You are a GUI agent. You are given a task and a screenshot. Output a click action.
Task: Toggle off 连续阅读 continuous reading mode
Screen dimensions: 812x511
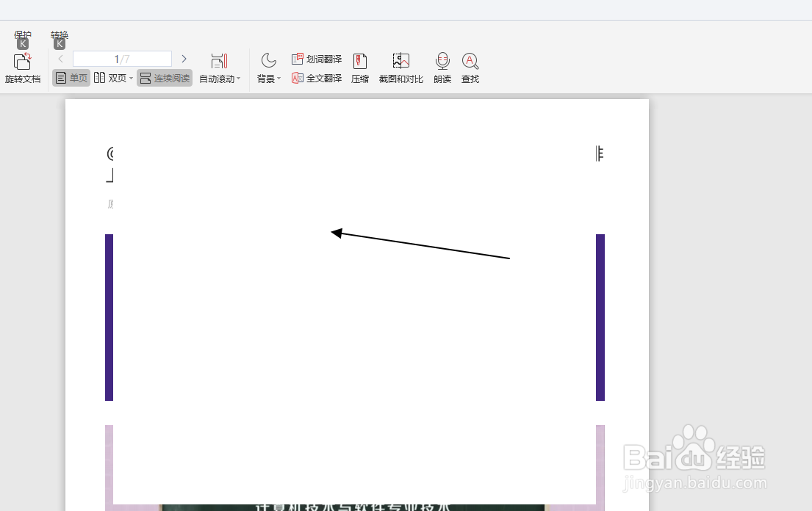pos(164,77)
